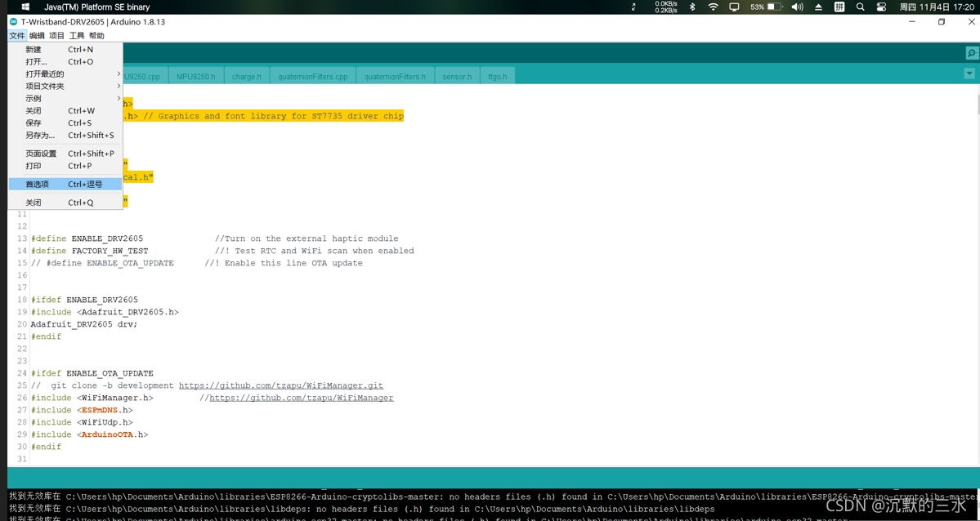Select 关闭 Ctrl+W menu entry

click(x=65, y=110)
